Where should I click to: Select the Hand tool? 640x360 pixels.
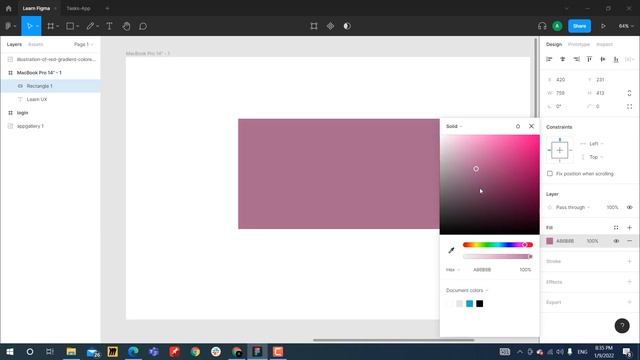[127, 26]
